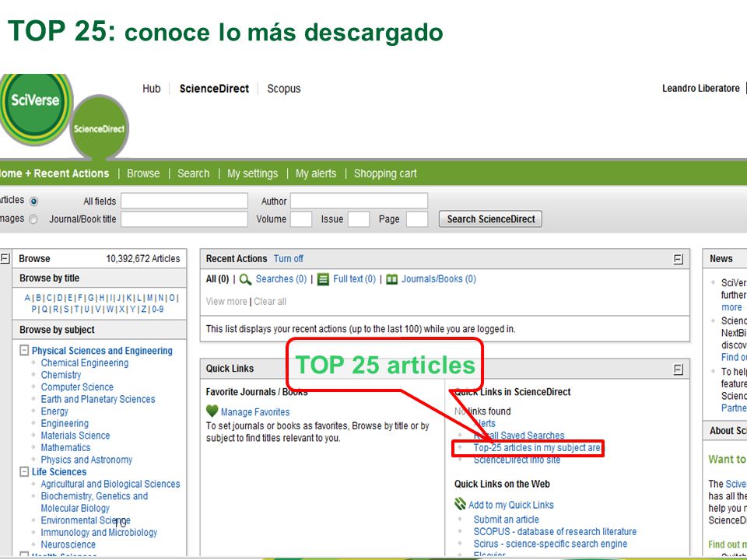Browse titles starting with letter M
This screenshot has height=560, width=747.
(x=149, y=298)
